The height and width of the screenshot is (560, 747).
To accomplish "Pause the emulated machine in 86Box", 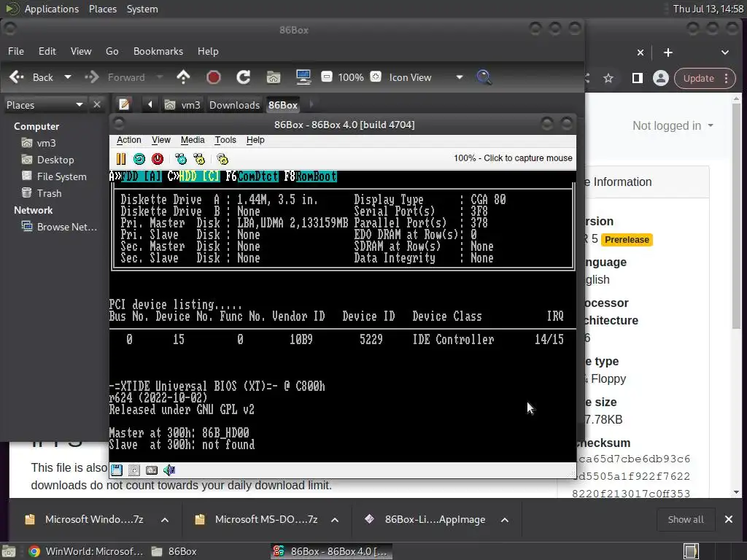I will [x=121, y=159].
